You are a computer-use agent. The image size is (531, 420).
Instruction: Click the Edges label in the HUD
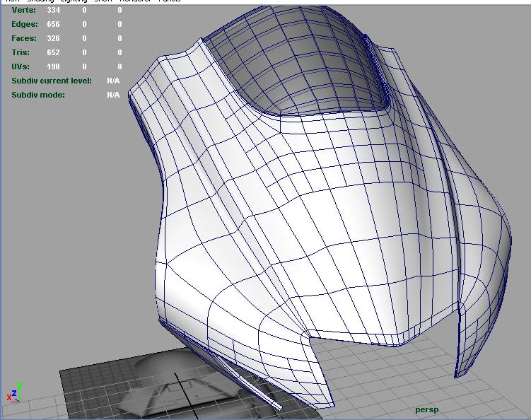coord(25,24)
